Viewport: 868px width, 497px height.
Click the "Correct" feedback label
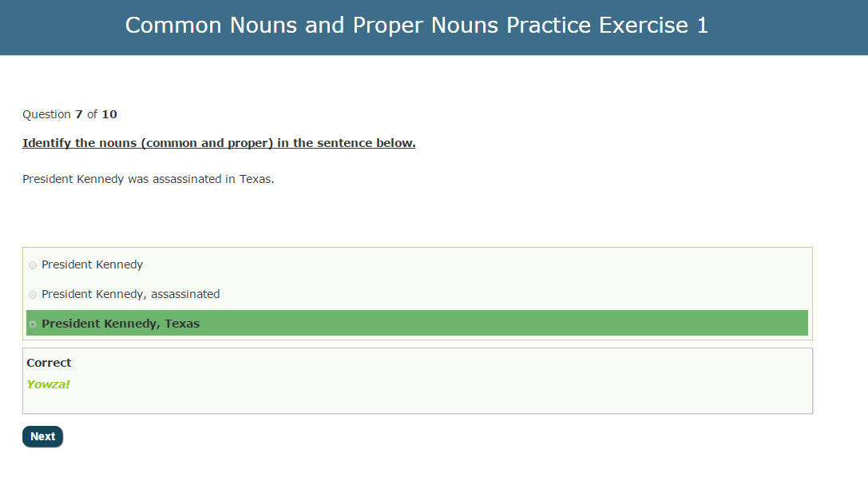[x=49, y=363]
